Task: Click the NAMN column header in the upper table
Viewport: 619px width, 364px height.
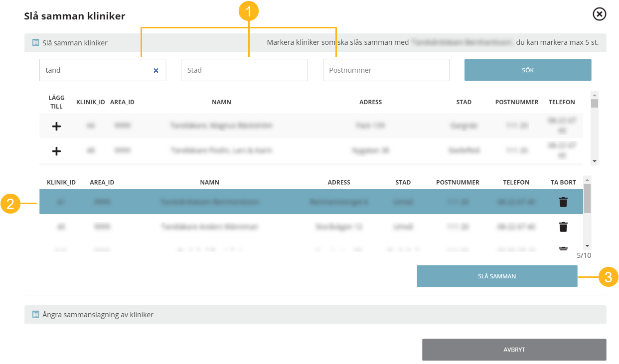Action: point(221,102)
